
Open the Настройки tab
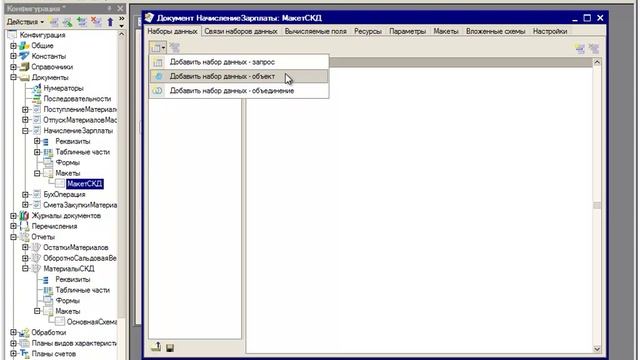[x=550, y=31]
